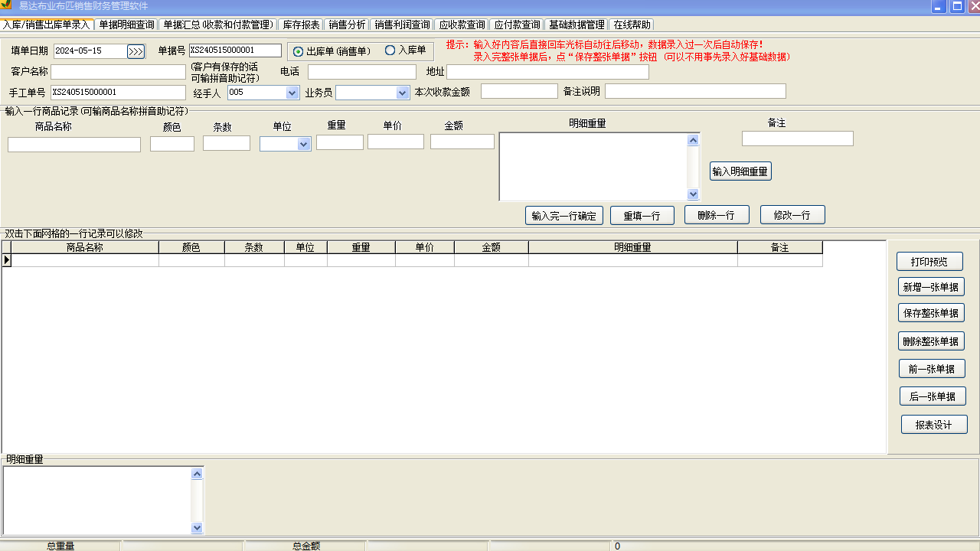Click the 单价 entry field
Image resolution: width=980 pixels, height=551 pixels.
(396, 142)
